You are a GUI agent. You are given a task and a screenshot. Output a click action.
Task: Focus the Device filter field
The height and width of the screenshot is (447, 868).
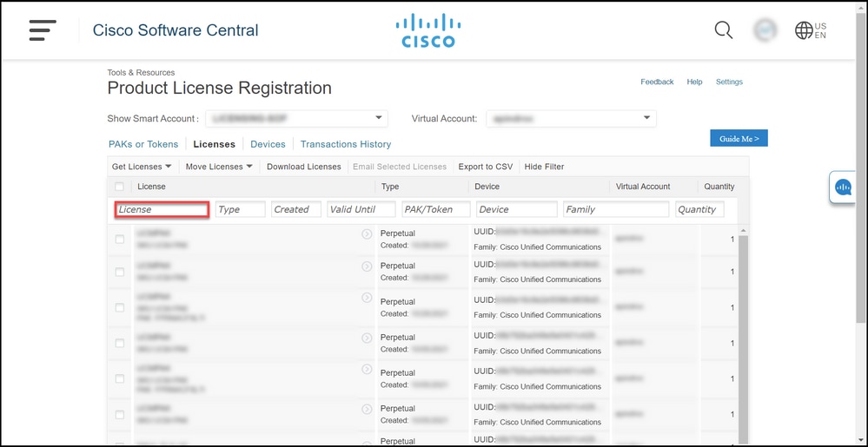pos(516,209)
